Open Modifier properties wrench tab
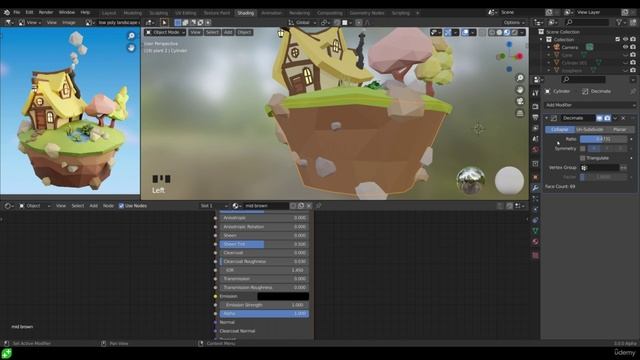The width and height of the screenshot is (640, 360). pos(535,188)
